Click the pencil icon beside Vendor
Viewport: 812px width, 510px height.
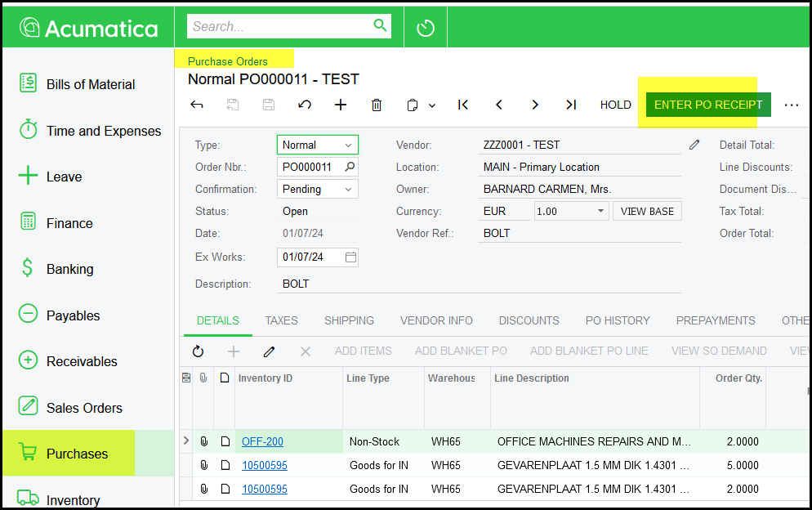point(694,145)
